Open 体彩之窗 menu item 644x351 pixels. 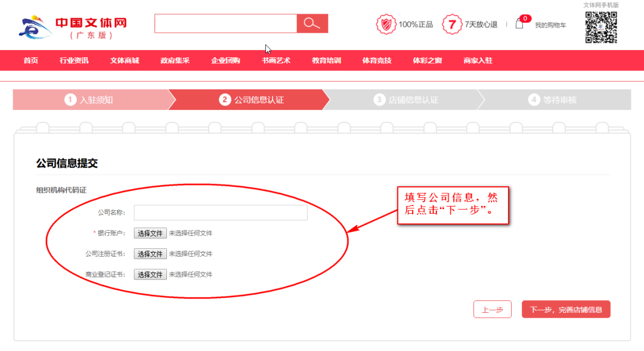428,60
